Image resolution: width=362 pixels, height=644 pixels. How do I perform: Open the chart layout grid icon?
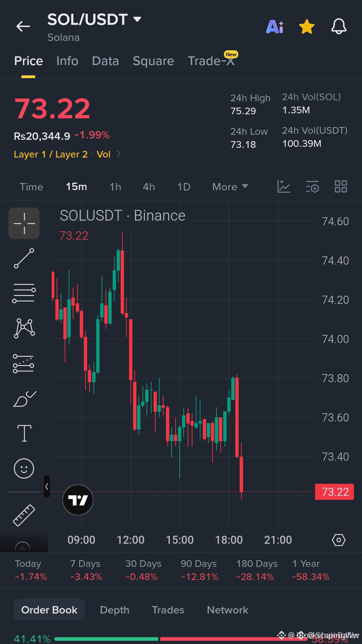341,186
